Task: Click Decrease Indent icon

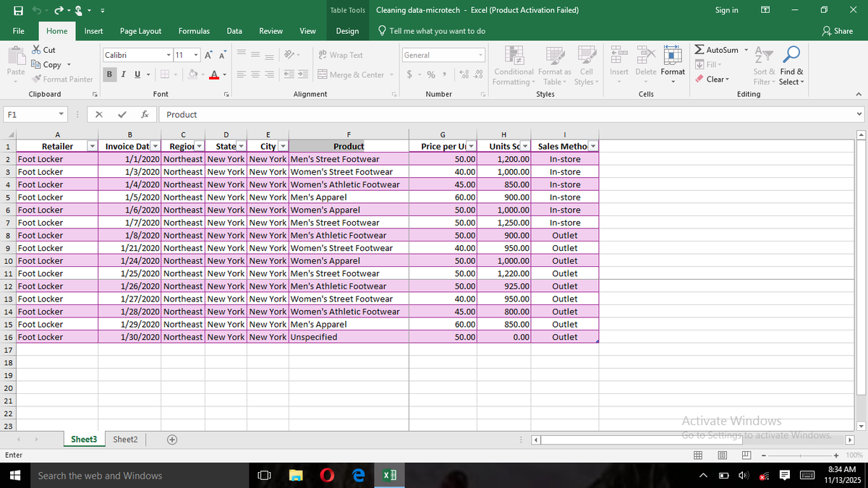Action: point(289,74)
